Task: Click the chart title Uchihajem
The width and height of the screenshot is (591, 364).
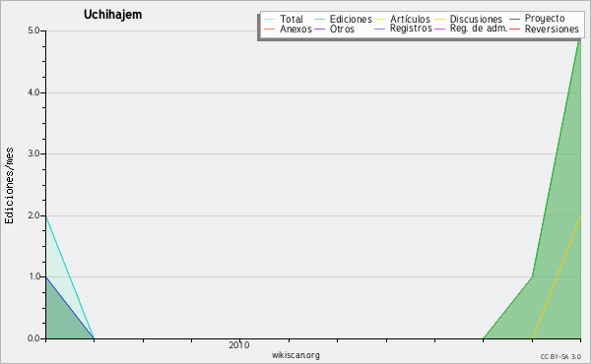Action: [x=112, y=15]
